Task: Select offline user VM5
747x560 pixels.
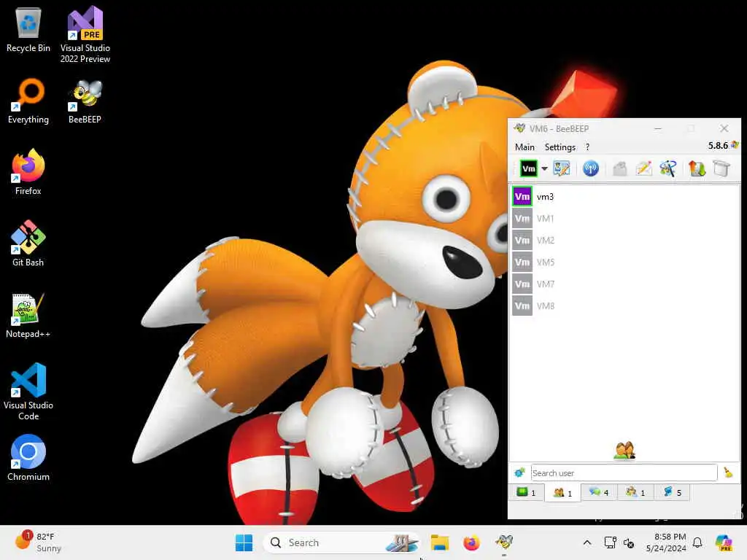Action: (624, 262)
